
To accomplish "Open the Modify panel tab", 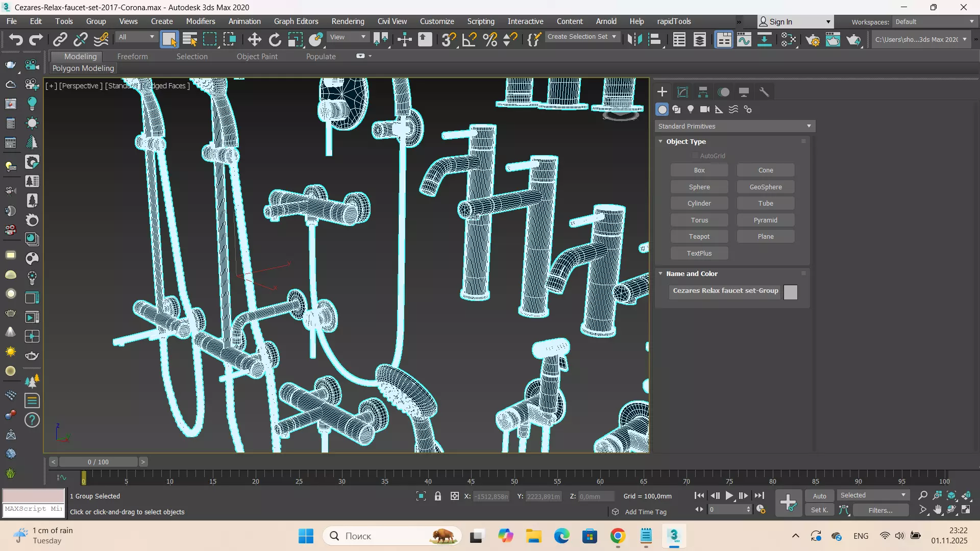I will click(x=682, y=92).
